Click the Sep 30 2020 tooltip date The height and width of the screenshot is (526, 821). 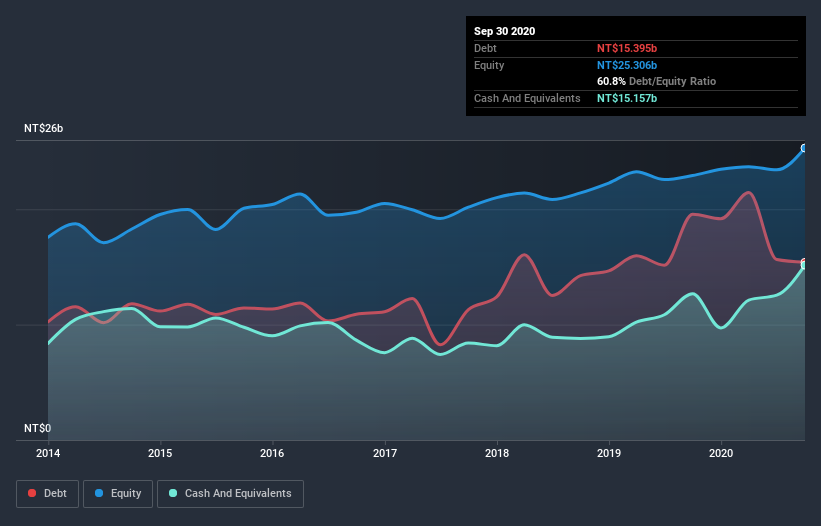click(x=505, y=31)
